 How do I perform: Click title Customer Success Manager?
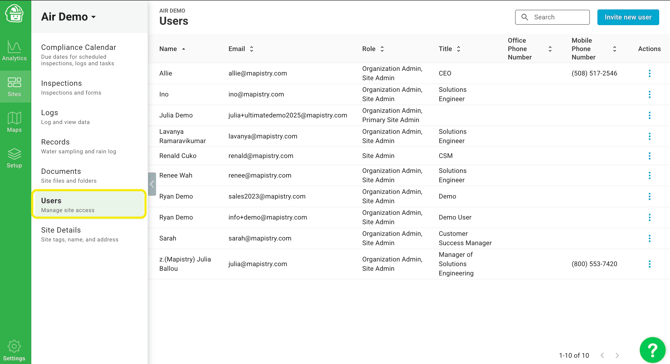click(x=465, y=238)
